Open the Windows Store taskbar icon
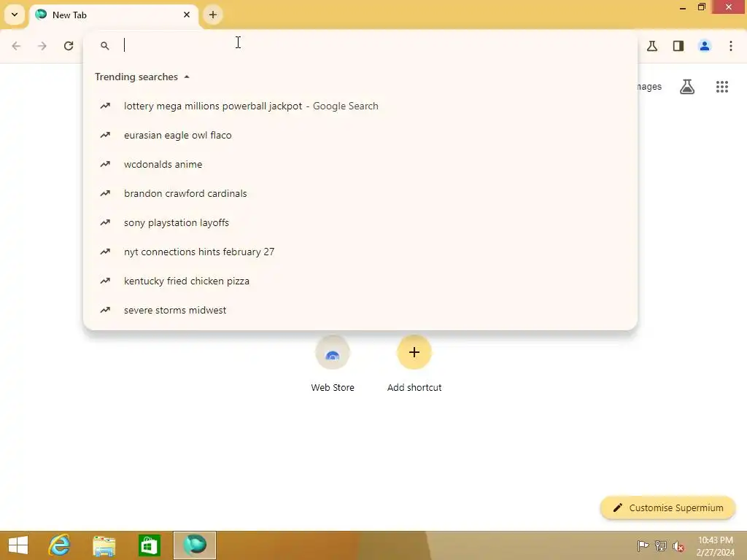 (149, 545)
